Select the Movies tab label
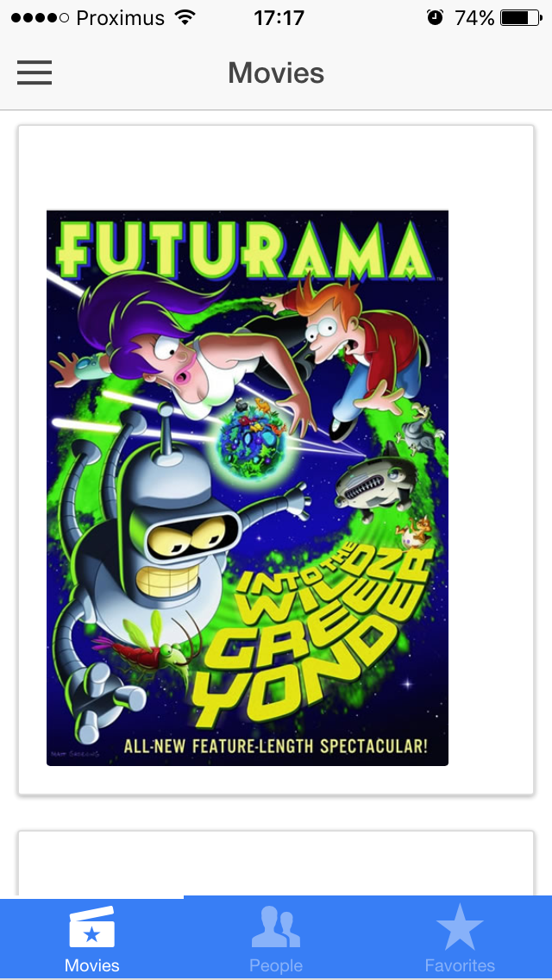This screenshot has height=980, width=552. coord(92,965)
